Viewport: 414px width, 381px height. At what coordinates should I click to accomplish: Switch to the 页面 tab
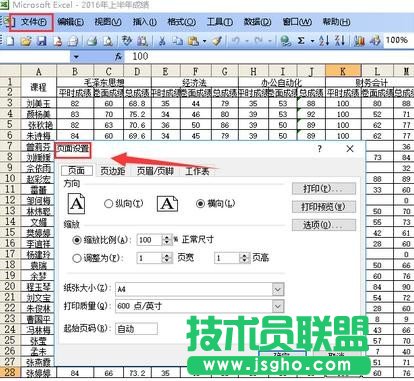tap(77, 171)
